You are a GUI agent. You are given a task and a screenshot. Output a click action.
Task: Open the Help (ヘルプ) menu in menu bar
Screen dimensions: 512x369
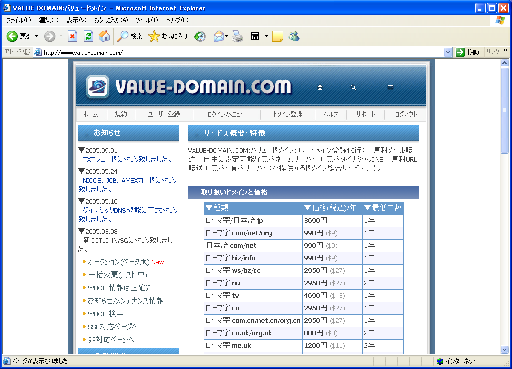point(177,20)
